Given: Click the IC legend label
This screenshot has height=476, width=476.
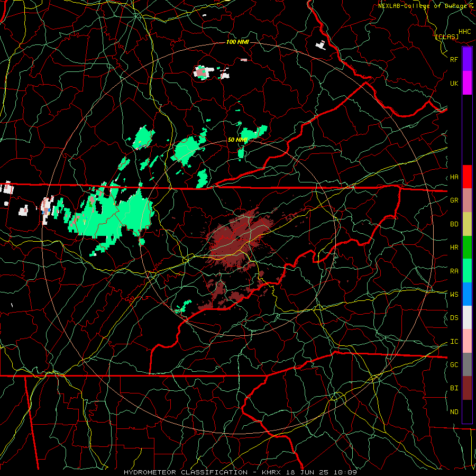Looking at the screenshot, I should pyautogui.click(x=454, y=342).
